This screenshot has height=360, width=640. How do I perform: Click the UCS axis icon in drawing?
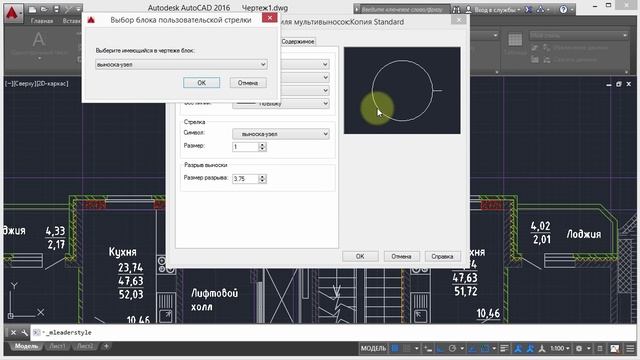[25, 300]
